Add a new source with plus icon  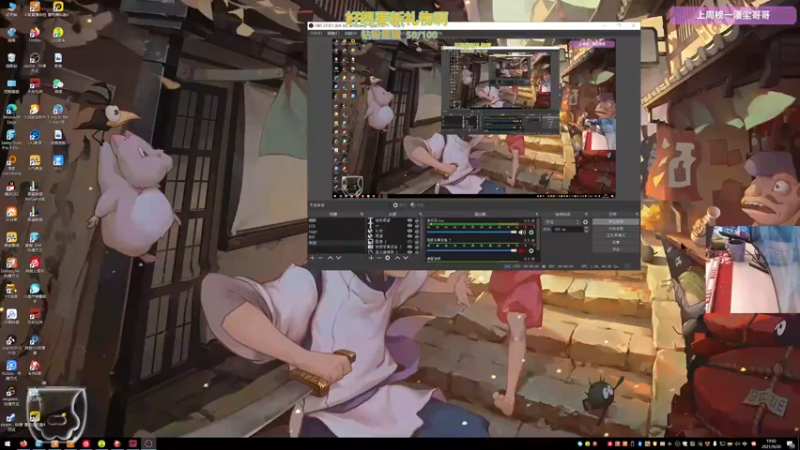click(x=371, y=258)
